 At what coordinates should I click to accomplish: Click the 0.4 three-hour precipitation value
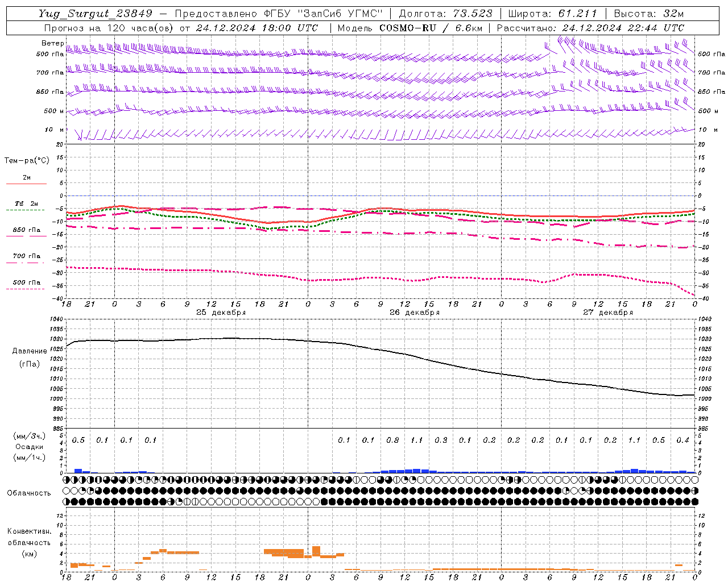682,440
